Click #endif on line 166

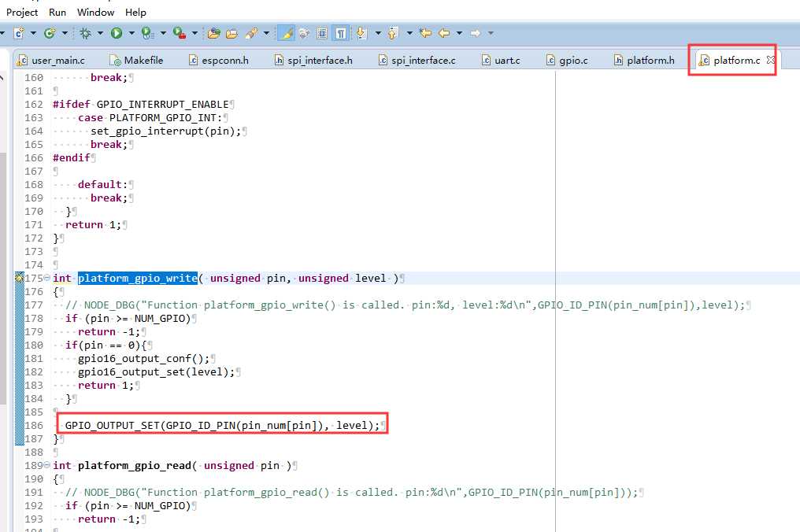pos(72,158)
